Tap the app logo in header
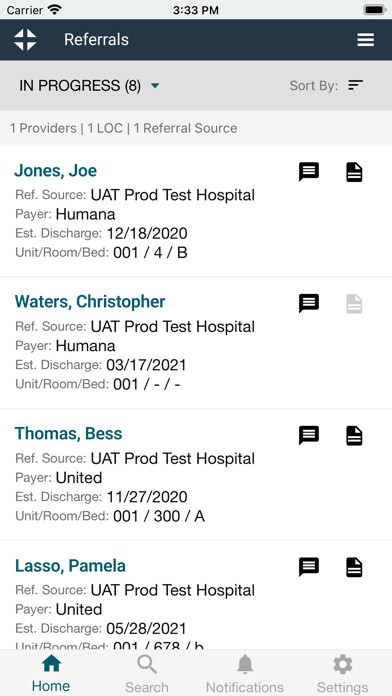 click(x=25, y=40)
